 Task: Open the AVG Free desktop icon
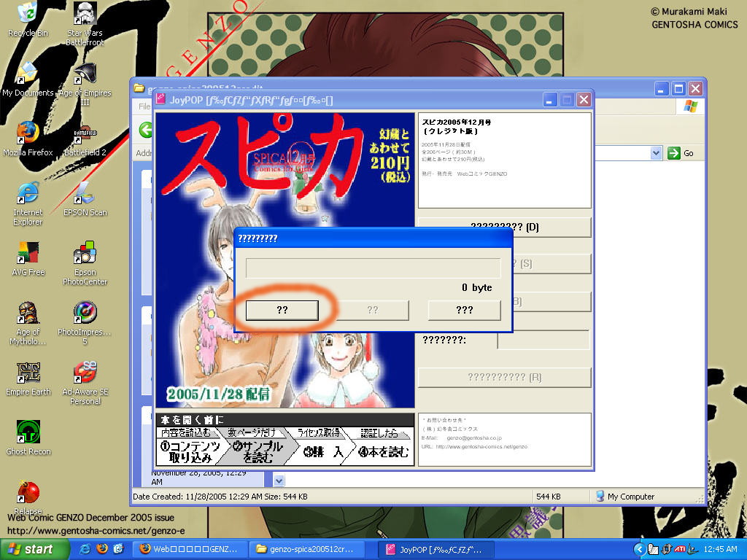click(28, 254)
